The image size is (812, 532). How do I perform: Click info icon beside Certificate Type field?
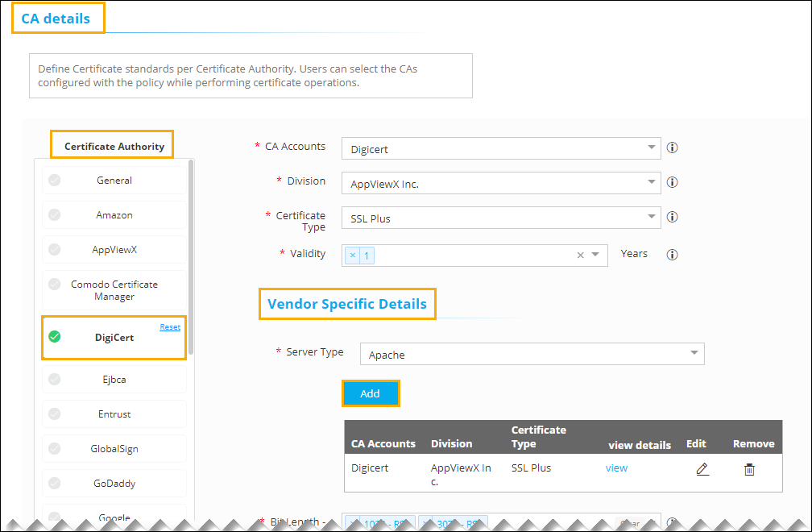672,217
